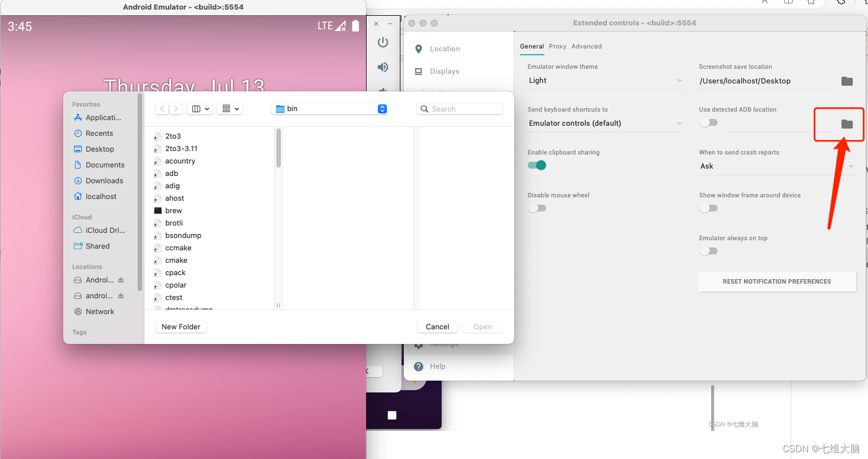The width and height of the screenshot is (868, 459).
Task: Open Downloads in Favorites sidebar
Action: click(99, 181)
